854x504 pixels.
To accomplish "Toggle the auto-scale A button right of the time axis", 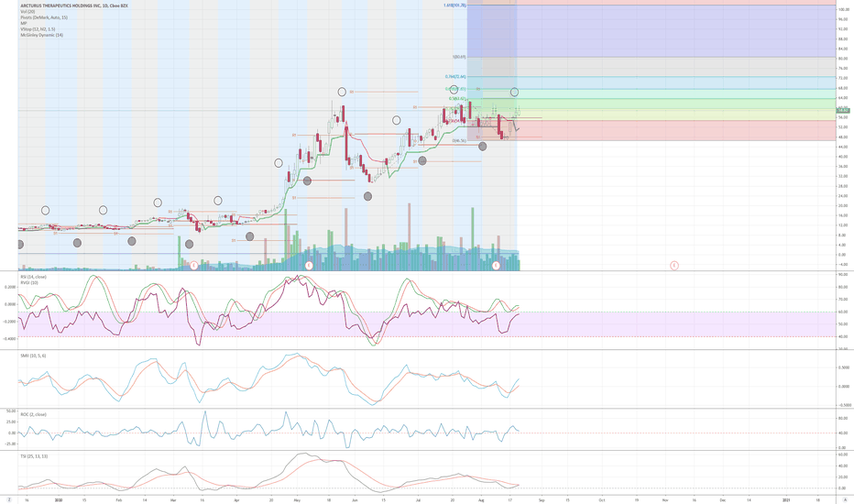I will tap(845, 499).
